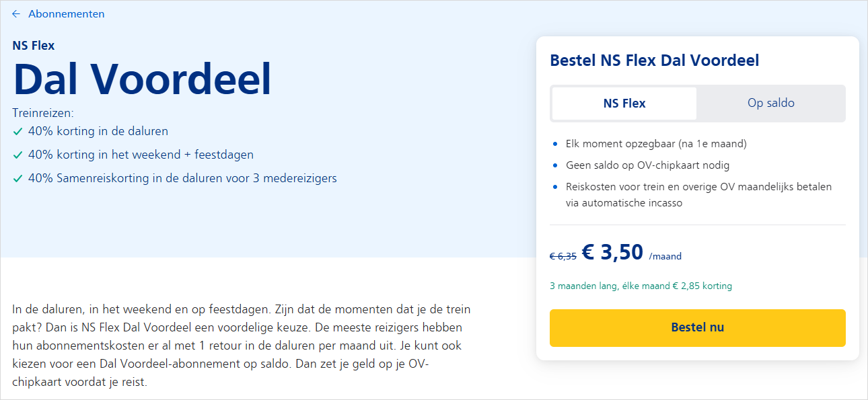Switch to the Op saldo tab
Image resolution: width=868 pixels, height=400 pixels.
tap(770, 104)
